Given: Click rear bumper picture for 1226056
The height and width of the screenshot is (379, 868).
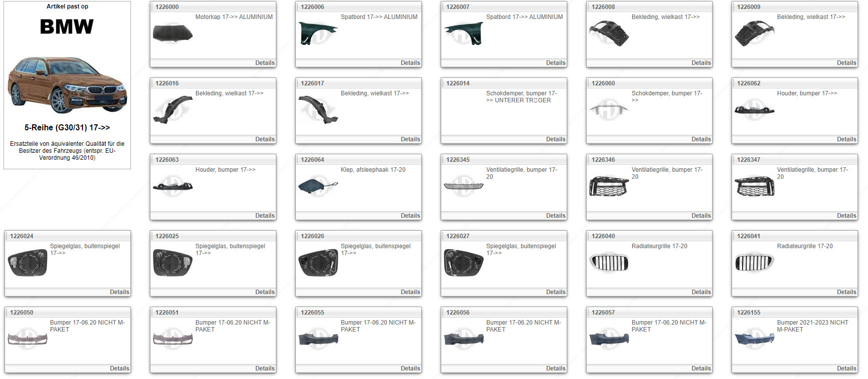Looking at the screenshot, I should [x=464, y=339].
